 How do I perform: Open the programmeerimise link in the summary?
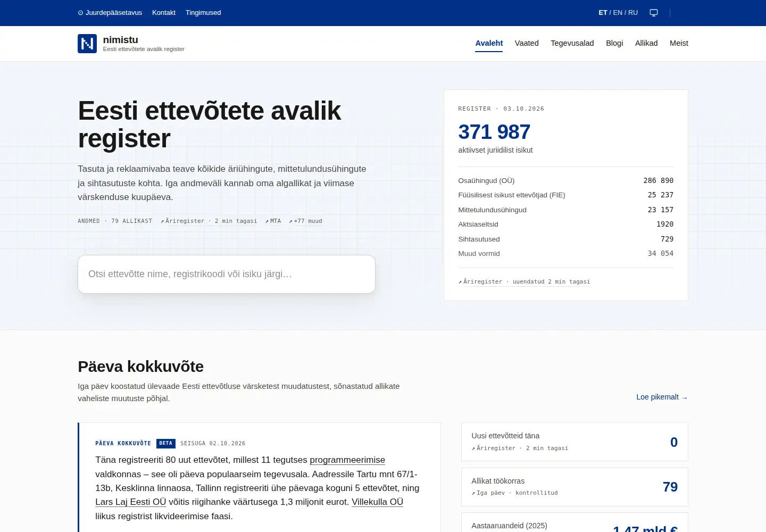(x=347, y=460)
